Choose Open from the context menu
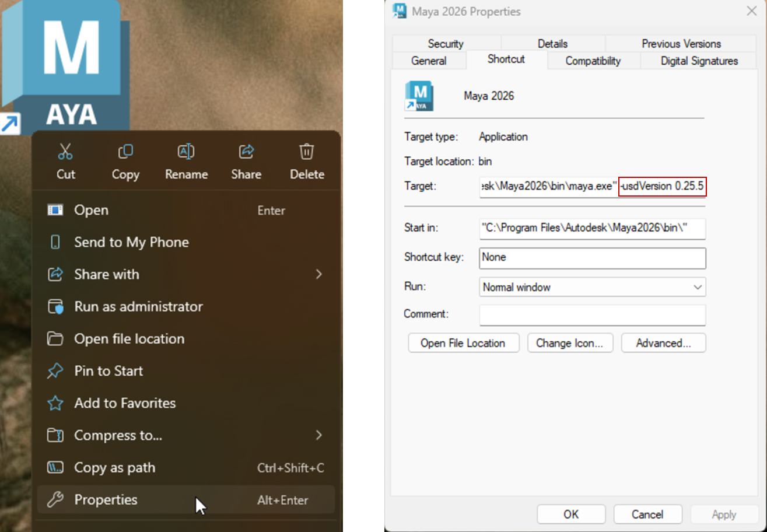Image resolution: width=767 pixels, height=532 pixels. click(x=186, y=210)
